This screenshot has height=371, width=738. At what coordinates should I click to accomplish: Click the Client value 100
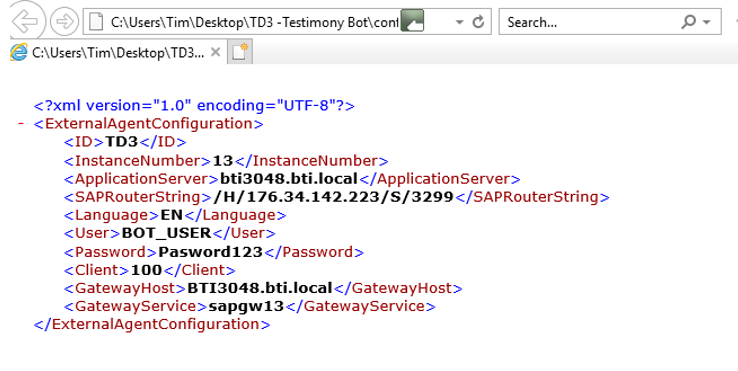146,270
